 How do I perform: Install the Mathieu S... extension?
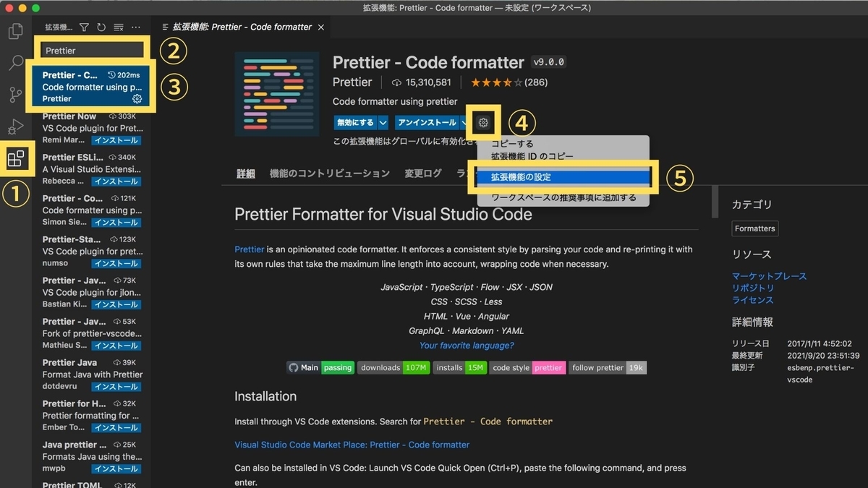116,346
